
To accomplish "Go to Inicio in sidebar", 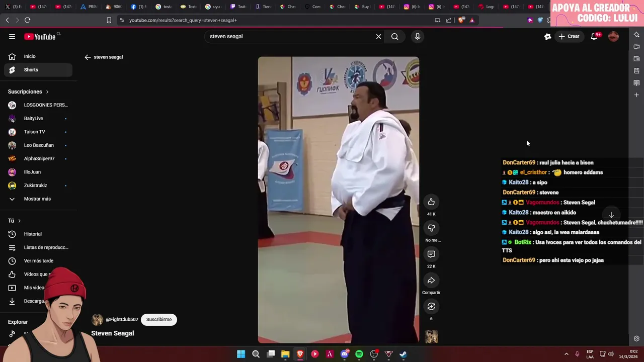I will pos(38,56).
